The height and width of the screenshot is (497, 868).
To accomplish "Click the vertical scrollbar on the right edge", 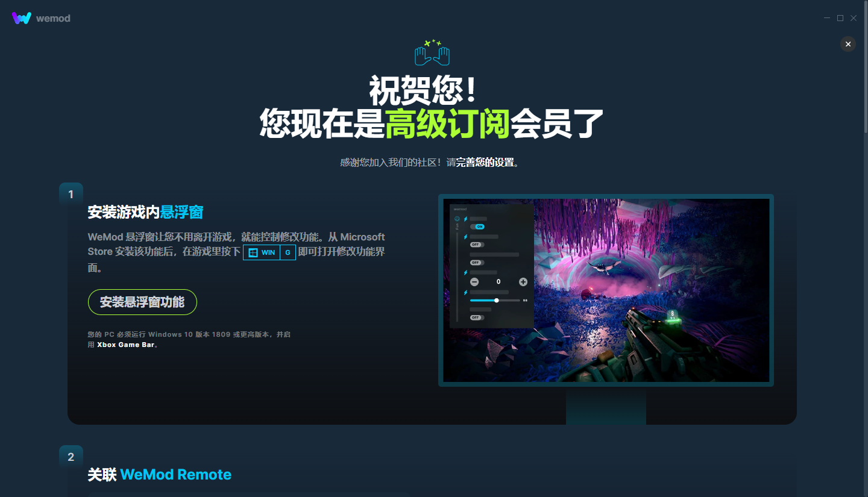I will 866,66.
